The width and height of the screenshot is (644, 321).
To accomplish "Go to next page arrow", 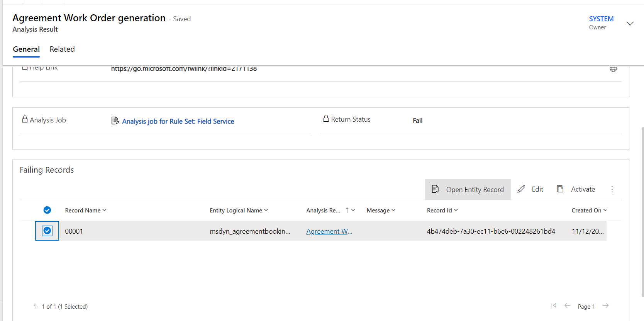I will click(x=606, y=306).
